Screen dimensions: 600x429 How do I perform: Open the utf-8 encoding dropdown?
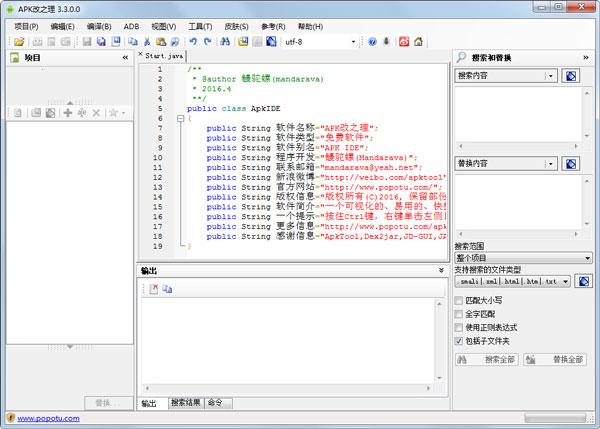pyautogui.click(x=353, y=42)
